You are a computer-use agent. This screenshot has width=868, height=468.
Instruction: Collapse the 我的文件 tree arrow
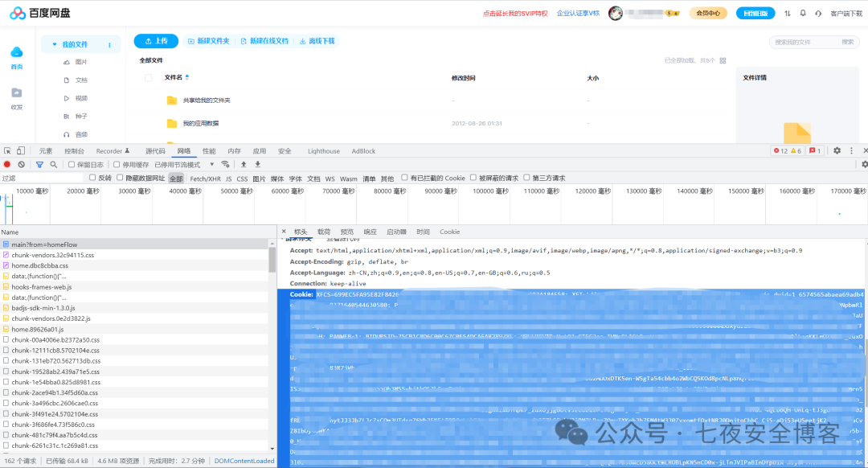55,44
